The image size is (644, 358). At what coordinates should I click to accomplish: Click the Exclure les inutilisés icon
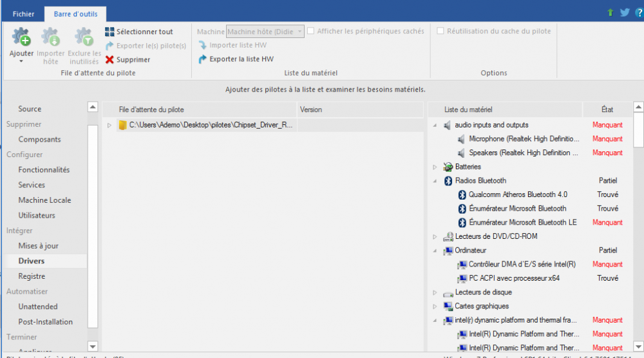(x=84, y=37)
